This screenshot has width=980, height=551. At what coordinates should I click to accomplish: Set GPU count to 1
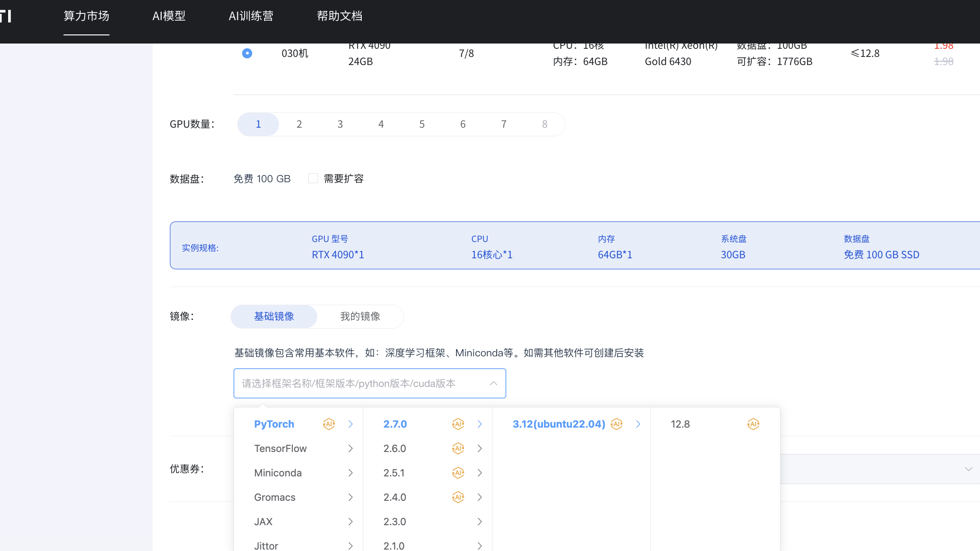(x=258, y=124)
